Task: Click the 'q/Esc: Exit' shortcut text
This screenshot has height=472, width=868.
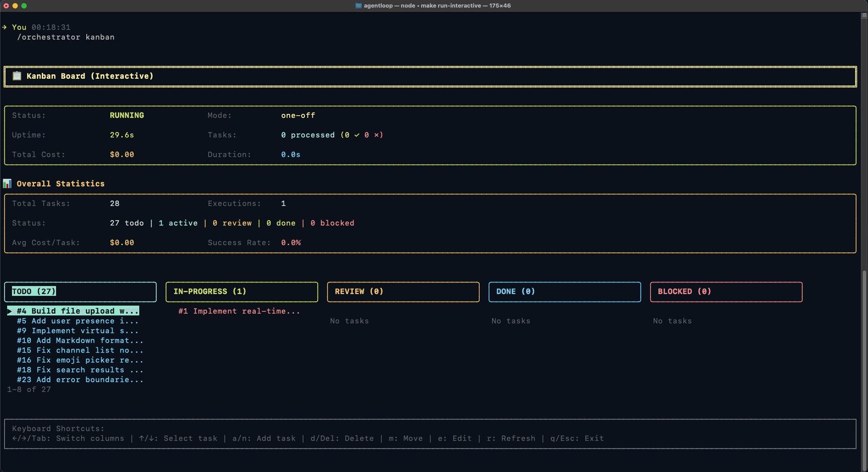Action: coord(577,438)
